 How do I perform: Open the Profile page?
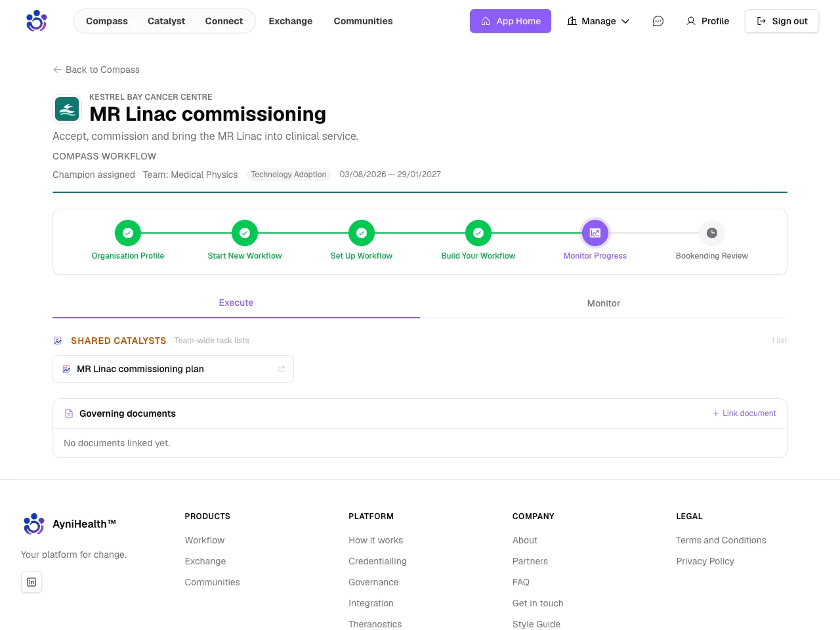pos(707,21)
